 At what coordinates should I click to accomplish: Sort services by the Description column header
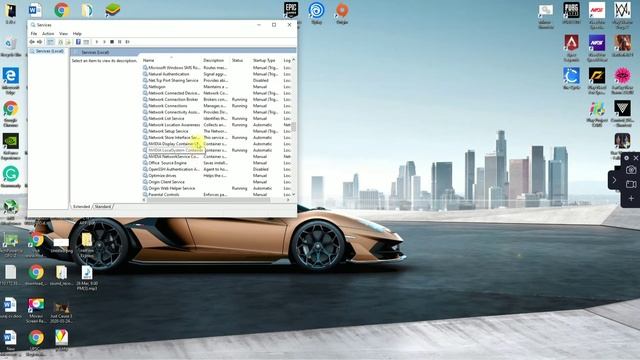tap(216, 60)
